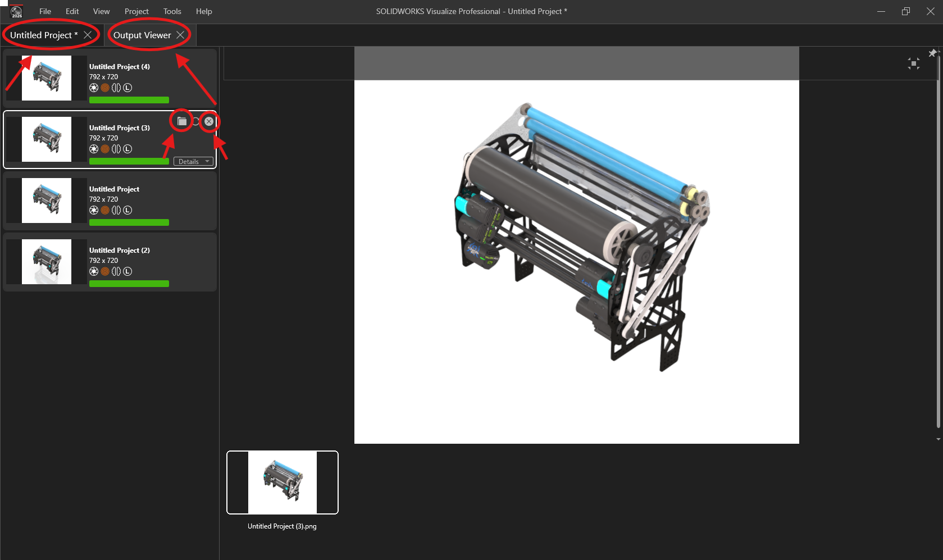Select the Untitled Project (3).png filmstrip thumbnail
The height and width of the screenshot is (560, 943).
point(283,482)
